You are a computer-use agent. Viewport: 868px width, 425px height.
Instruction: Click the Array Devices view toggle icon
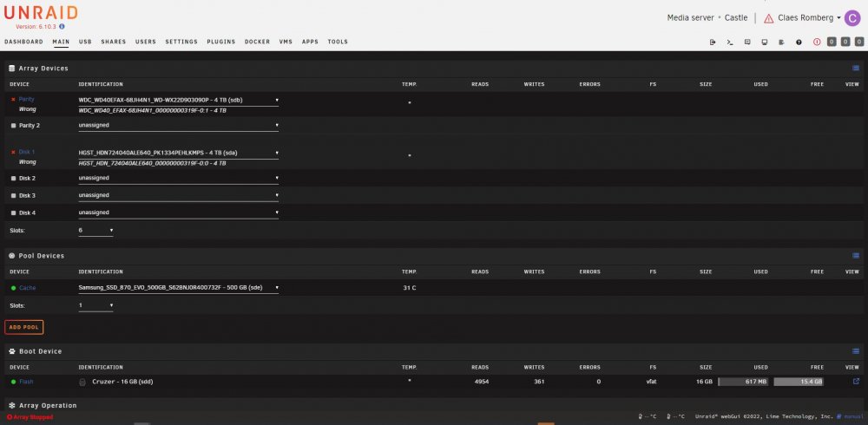856,68
